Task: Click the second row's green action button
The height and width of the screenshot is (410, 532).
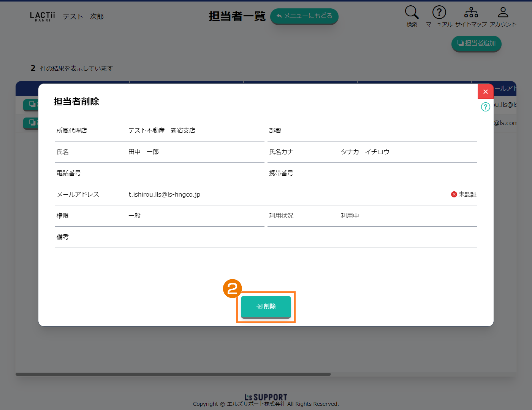Action: pyautogui.click(x=31, y=123)
